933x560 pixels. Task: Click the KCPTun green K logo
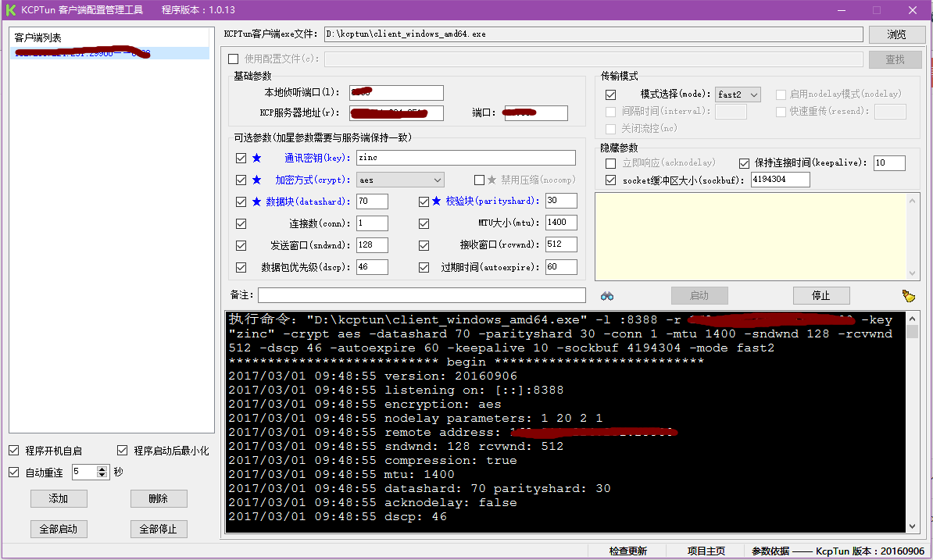coord(11,10)
